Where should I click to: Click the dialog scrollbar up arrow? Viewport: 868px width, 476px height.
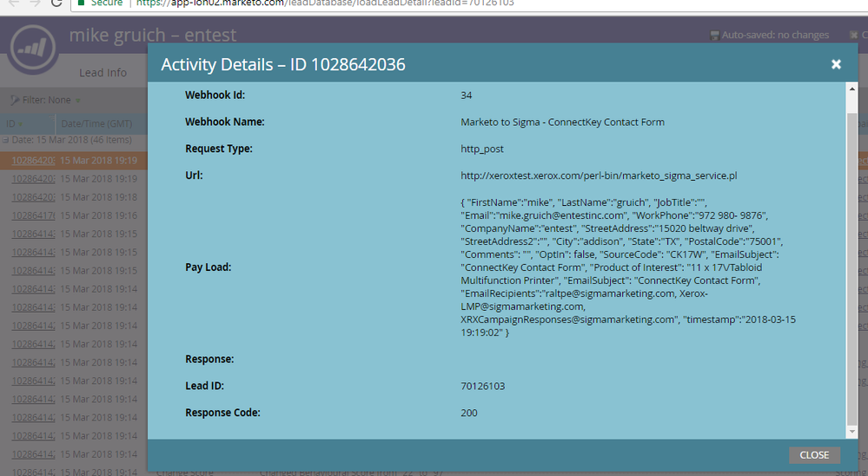point(852,89)
